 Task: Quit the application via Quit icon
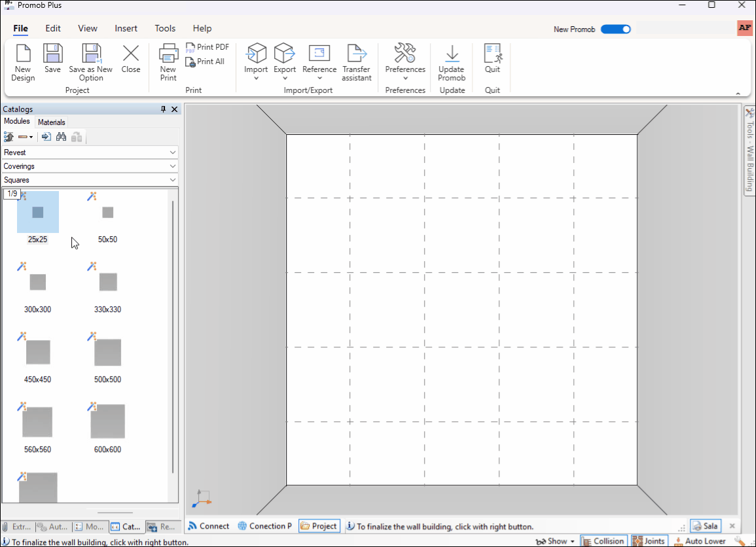pos(492,58)
